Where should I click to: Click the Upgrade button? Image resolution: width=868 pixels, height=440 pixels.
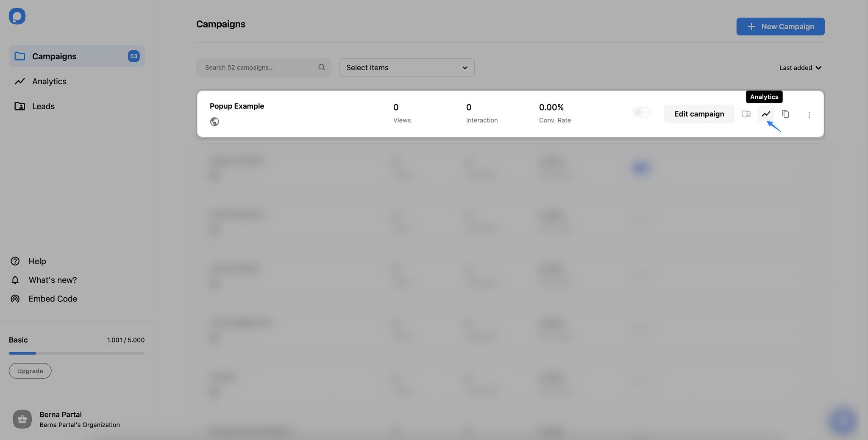pos(30,371)
